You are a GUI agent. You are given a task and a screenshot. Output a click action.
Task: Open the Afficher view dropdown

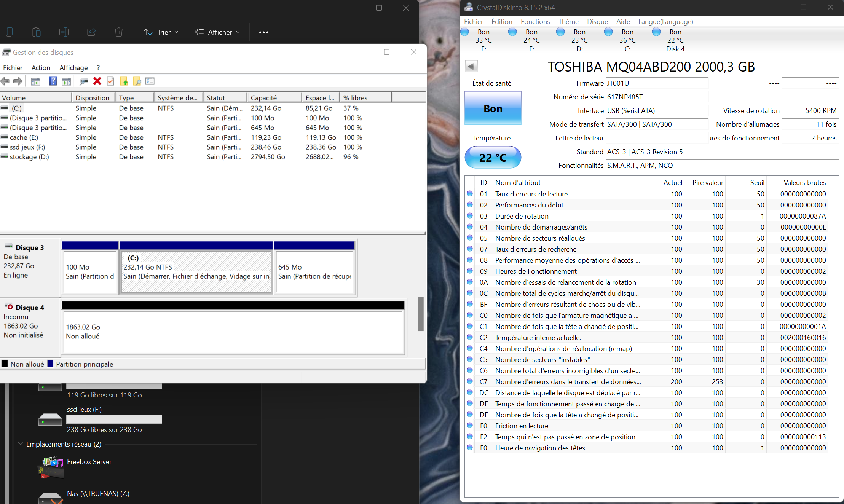tap(217, 32)
